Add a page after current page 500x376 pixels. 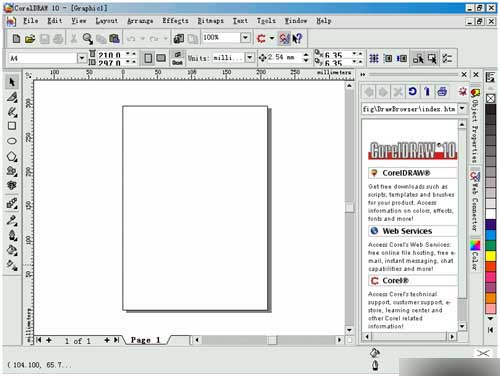107,340
